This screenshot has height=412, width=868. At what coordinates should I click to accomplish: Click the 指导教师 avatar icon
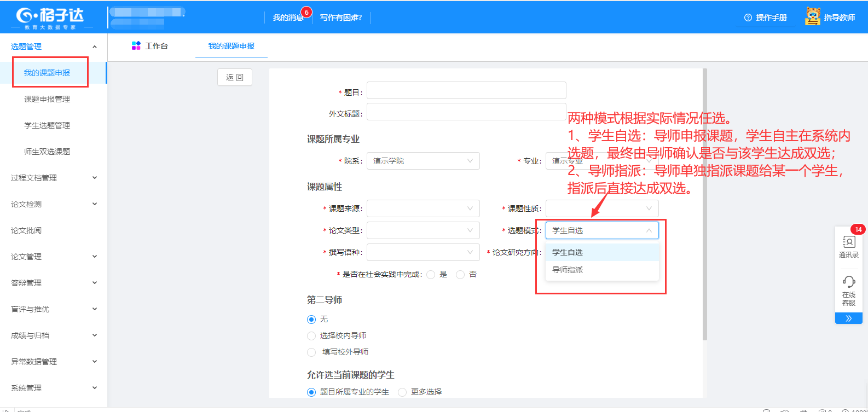click(813, 17)
